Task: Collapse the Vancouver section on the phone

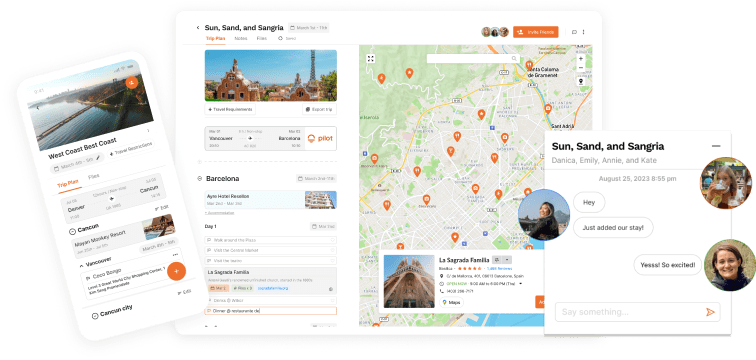Action: (x=81, y=266)
